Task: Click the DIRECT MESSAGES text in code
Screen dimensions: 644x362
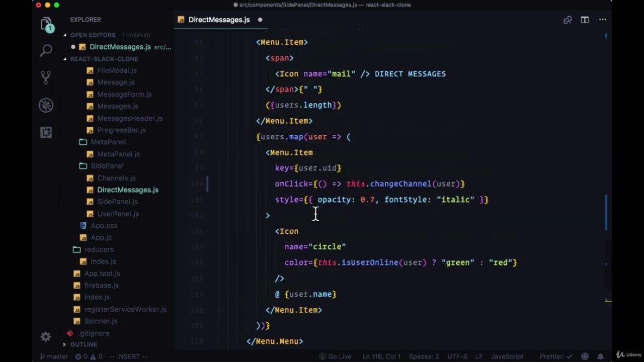Action: [410, 74]
